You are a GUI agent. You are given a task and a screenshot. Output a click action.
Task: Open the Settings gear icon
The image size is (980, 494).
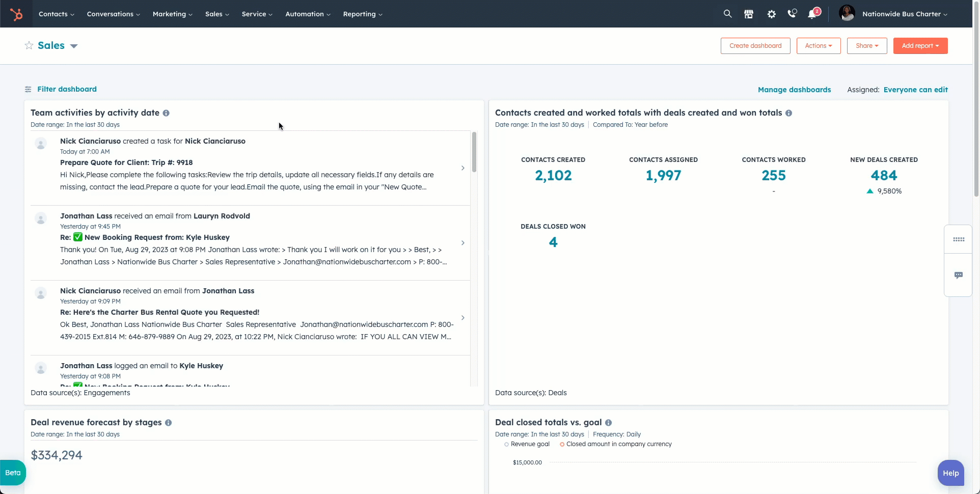(771, 14)
